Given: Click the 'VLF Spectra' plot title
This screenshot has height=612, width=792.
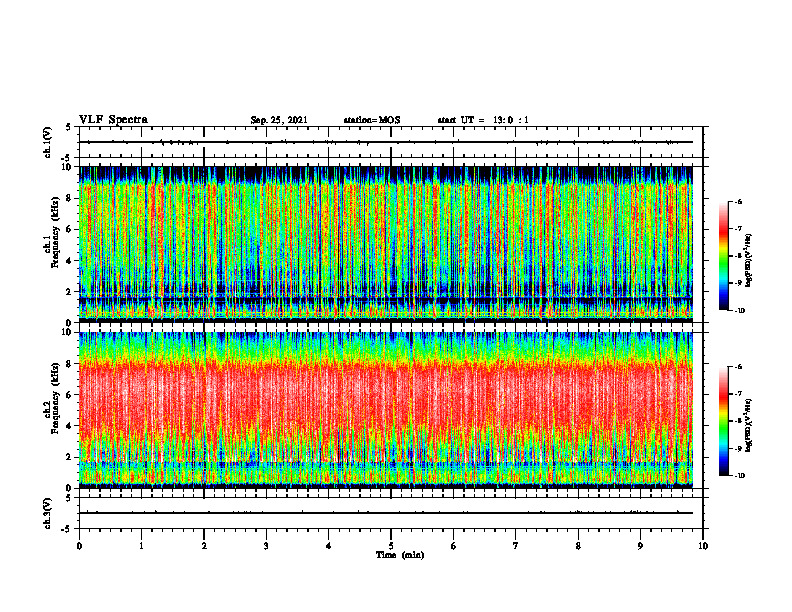Looking at the screenshot, I should (114, 120).
